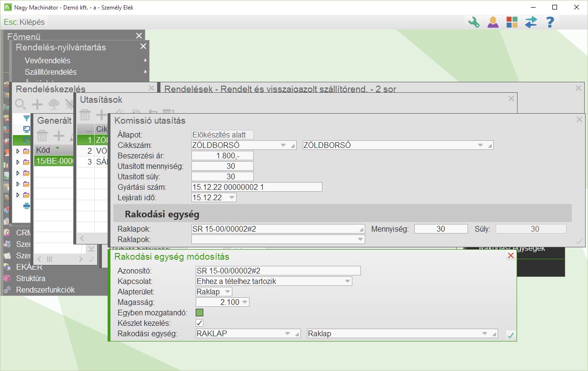Click the Rendszerfunkciók gears icon in Főmenü
Screen dimensions: 588x371
pos(7,290)
